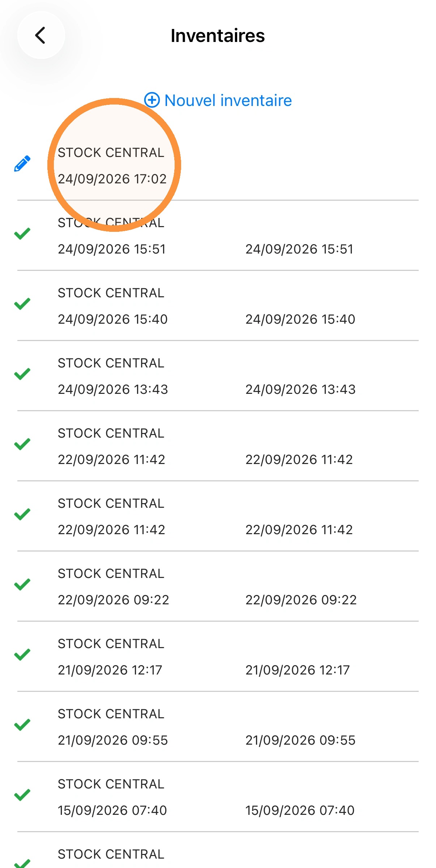
Task: Click the green checkmark for 21/09/2026 09:55
Action: [22, 725]
